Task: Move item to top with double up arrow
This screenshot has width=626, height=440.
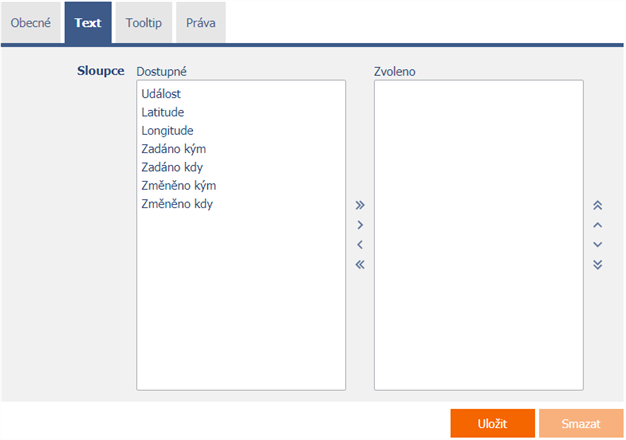Action: [x=597, y=205]
